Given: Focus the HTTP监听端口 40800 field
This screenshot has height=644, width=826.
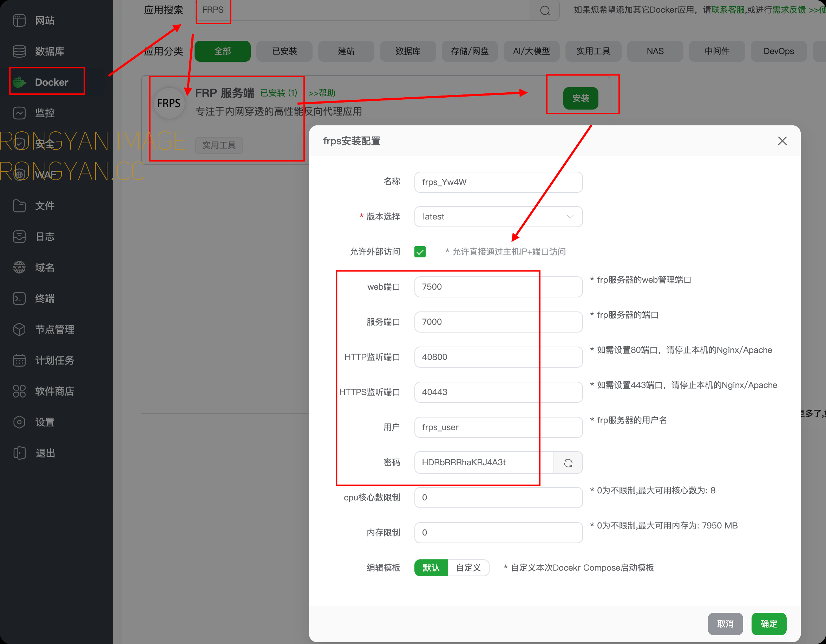Looking at the screenshot, I should [498, 357].
